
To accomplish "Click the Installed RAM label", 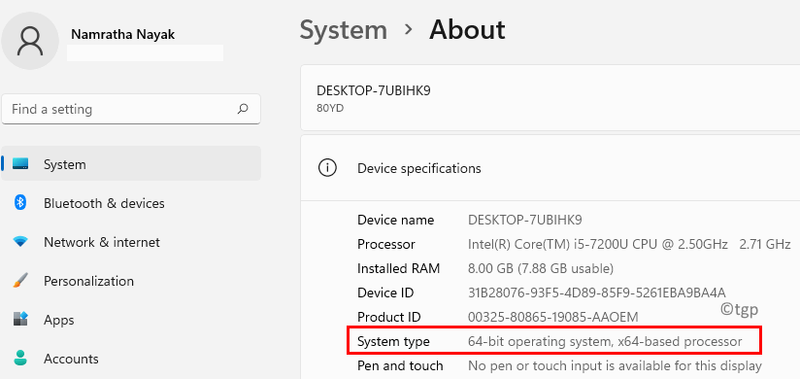I will [398, 268].
